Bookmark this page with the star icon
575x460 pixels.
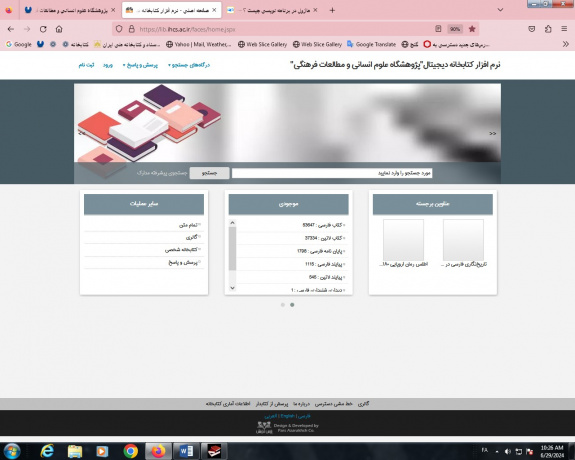point(472,29)
